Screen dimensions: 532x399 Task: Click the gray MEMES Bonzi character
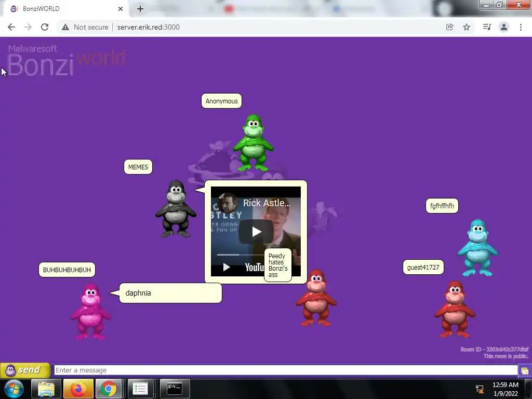[x=176, y=208]
